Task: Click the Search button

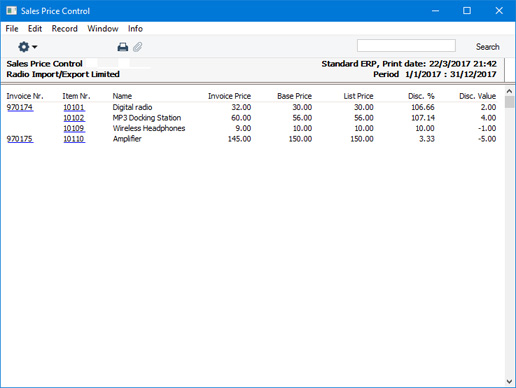Action: (x=487, y=47)
